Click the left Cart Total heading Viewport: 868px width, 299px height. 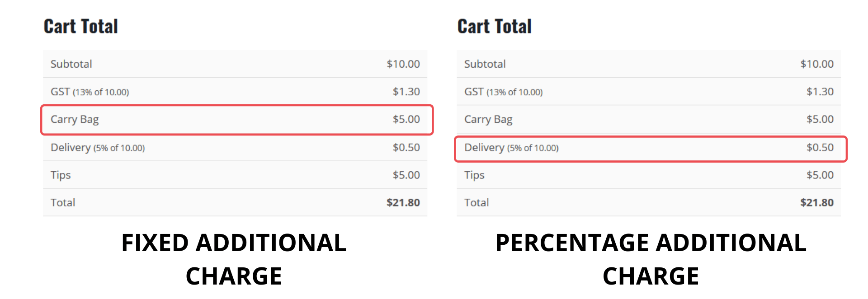[81, 26]
